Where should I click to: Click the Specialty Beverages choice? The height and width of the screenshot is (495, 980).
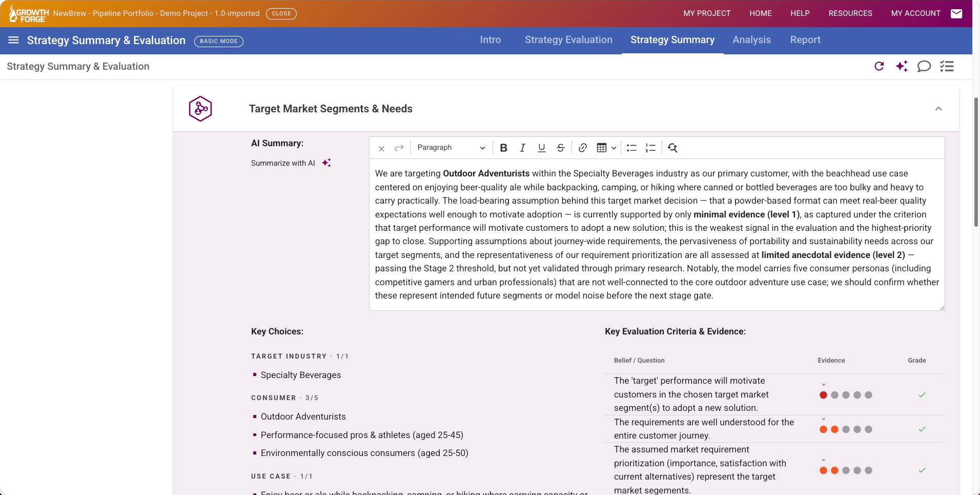(x=301, y=375)
